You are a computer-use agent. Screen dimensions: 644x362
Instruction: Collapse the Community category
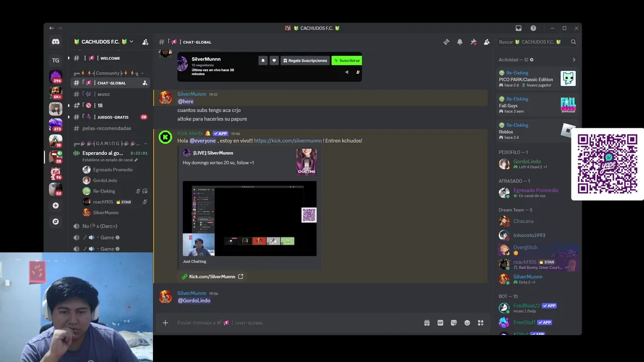108,73
